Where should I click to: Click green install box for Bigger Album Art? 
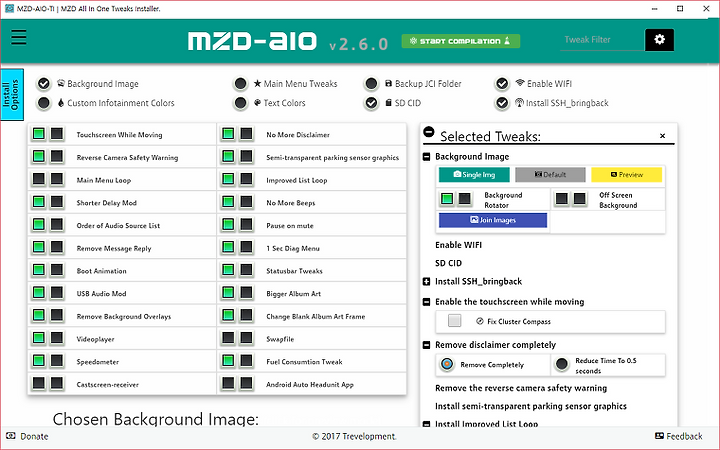pyautogui.click(x=228, y=292)
